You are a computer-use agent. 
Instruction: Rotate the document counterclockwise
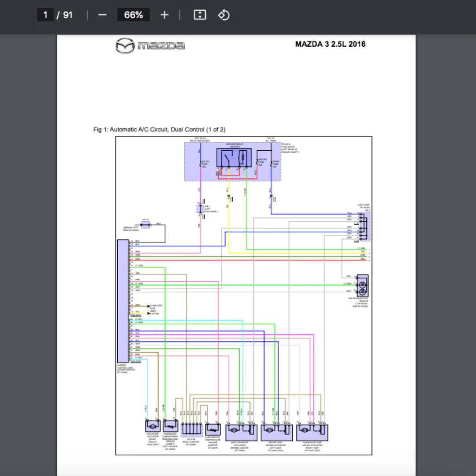coord(223,15)
